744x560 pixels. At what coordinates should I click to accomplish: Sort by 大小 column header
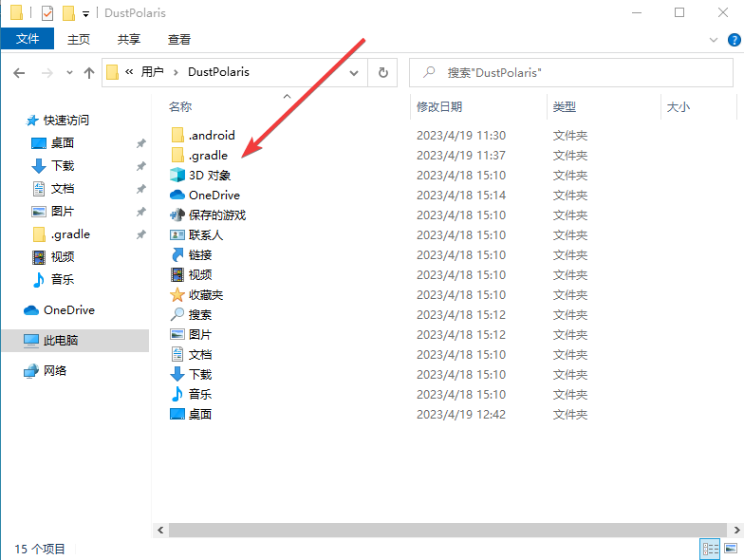(678, 106)
